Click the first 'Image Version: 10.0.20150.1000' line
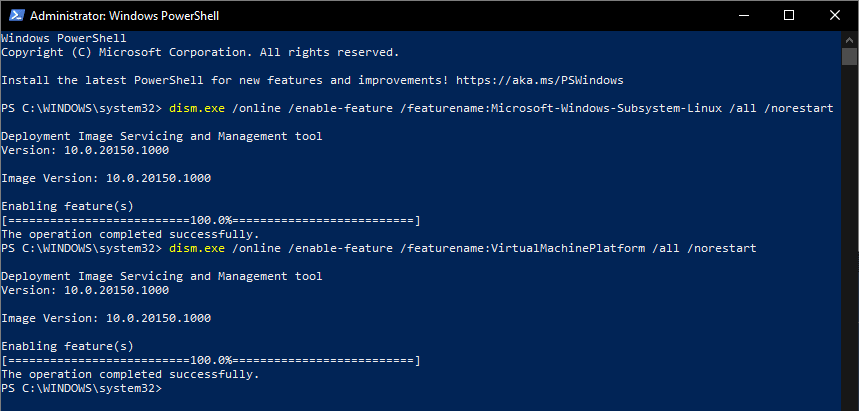This screenshot has height=411, width=859. click(106, 177)
